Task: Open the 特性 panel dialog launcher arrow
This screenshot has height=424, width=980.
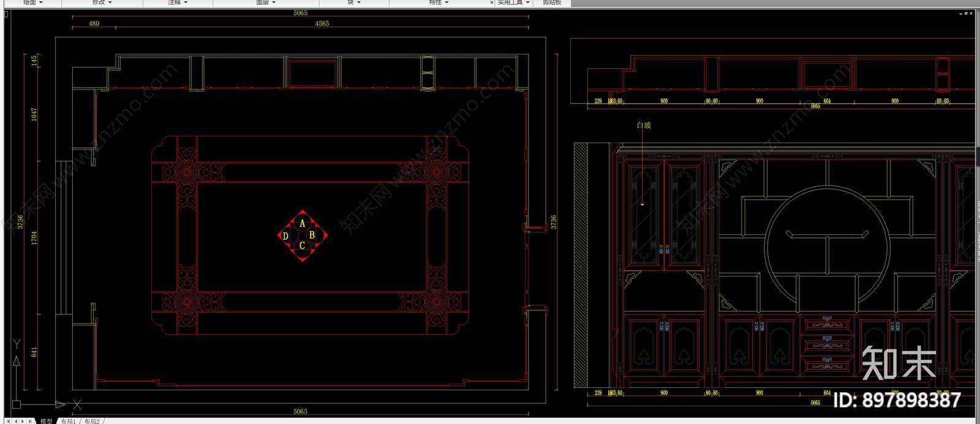Action: tap(491, 3)
